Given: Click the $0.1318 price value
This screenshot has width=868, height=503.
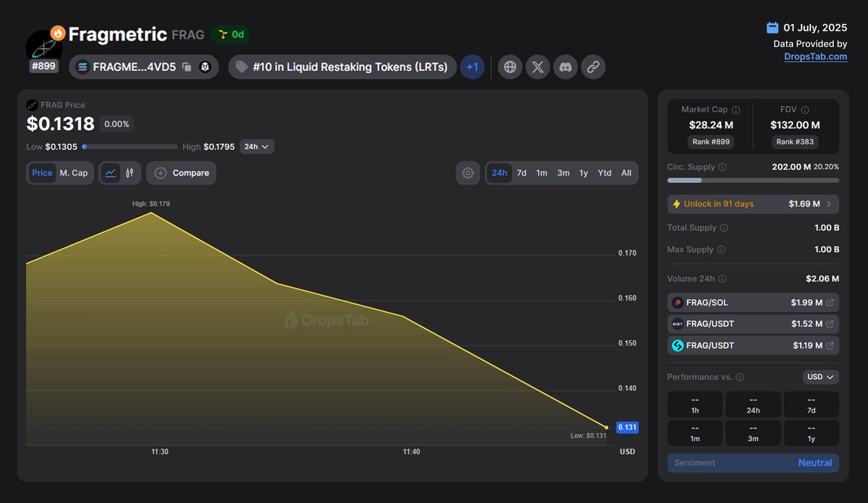Looking at the screenshot, I should coord(61,124).
